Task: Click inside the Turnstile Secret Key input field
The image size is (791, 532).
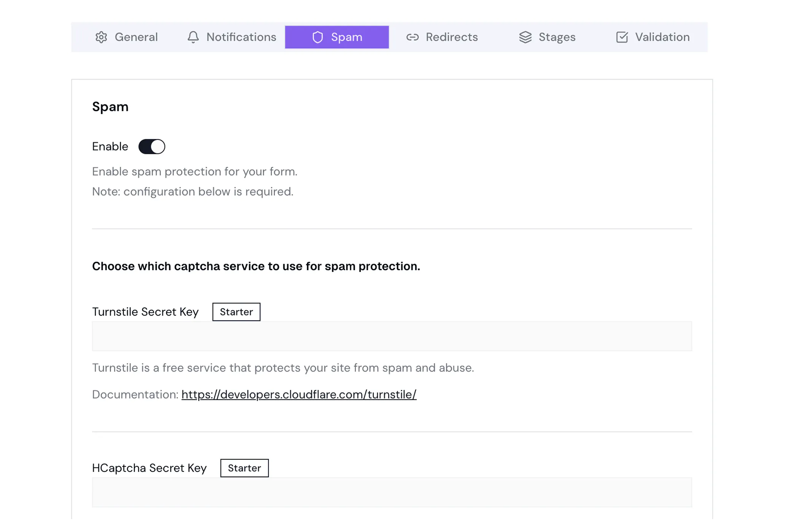Action: pos(392,336)
